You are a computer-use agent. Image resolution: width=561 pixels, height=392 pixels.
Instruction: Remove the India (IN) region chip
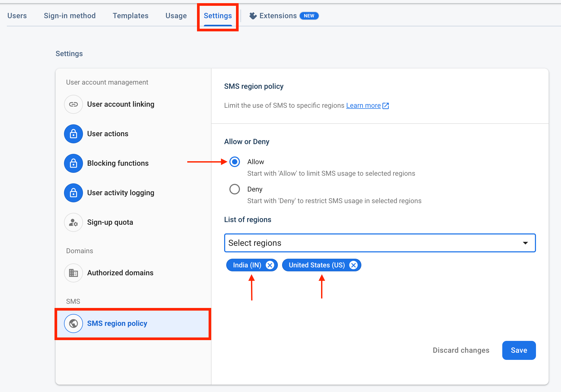click(270, 265)
